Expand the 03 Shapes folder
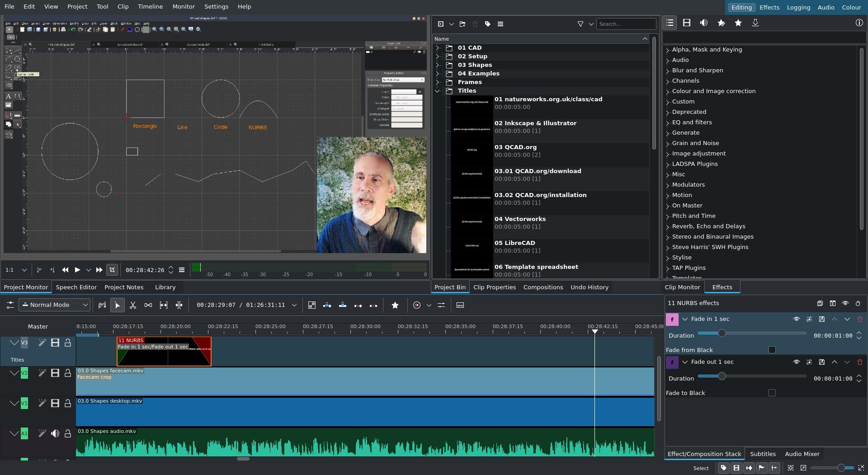This screenshot has height=475, width=868. click(437, 65)
